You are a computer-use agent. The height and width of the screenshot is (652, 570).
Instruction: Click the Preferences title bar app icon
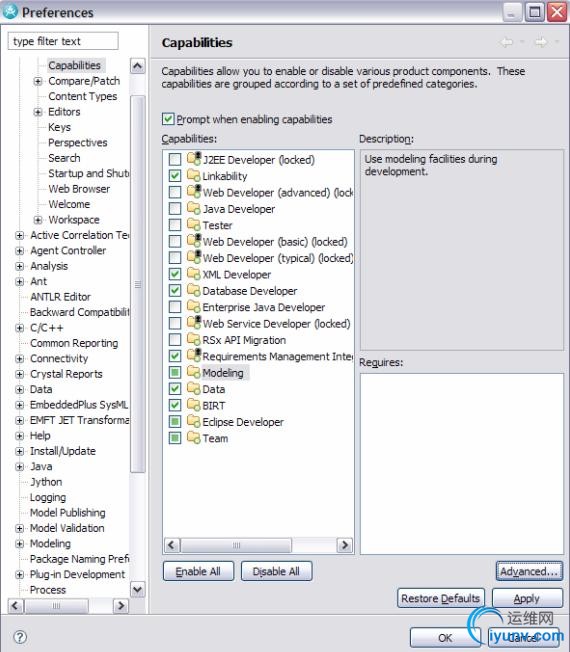[x=10, y=12]
